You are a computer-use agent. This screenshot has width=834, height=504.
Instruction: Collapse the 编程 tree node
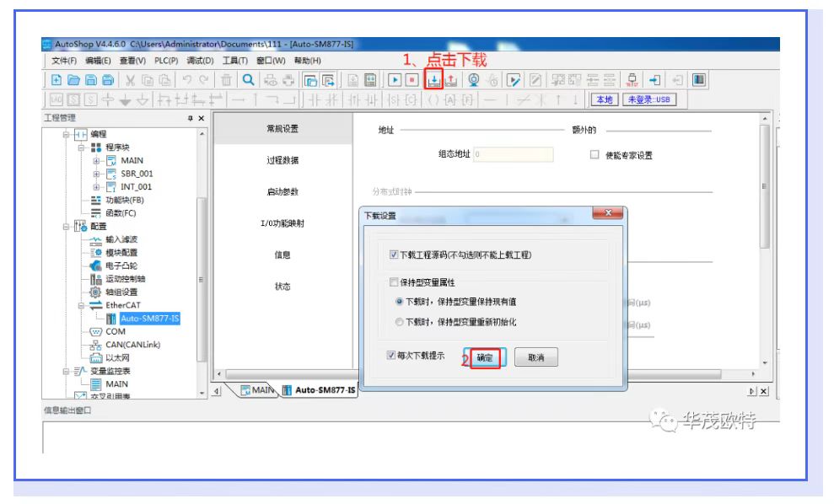66,135
